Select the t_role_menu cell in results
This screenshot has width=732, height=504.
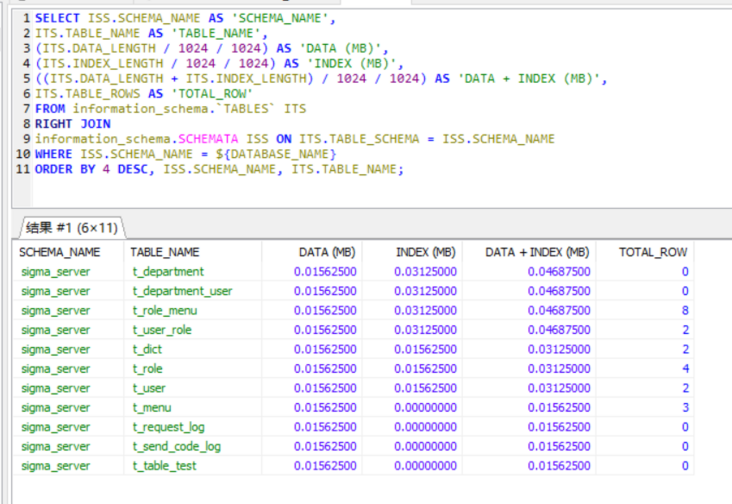point(167,311)
